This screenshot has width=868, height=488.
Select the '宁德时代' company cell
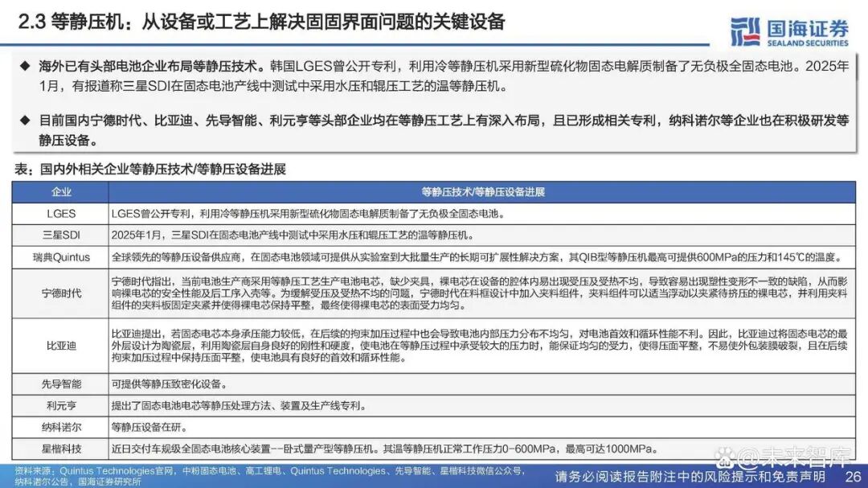click(60, 293)
